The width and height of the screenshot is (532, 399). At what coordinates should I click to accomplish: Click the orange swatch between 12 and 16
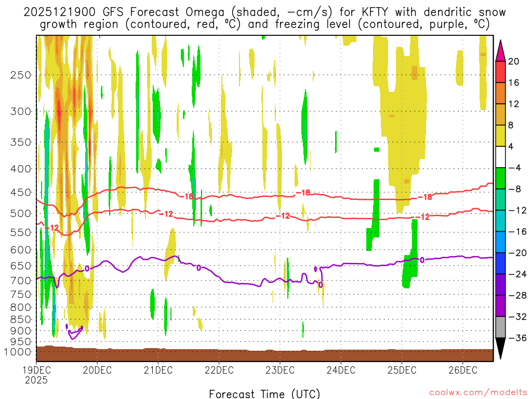point(500,94)
